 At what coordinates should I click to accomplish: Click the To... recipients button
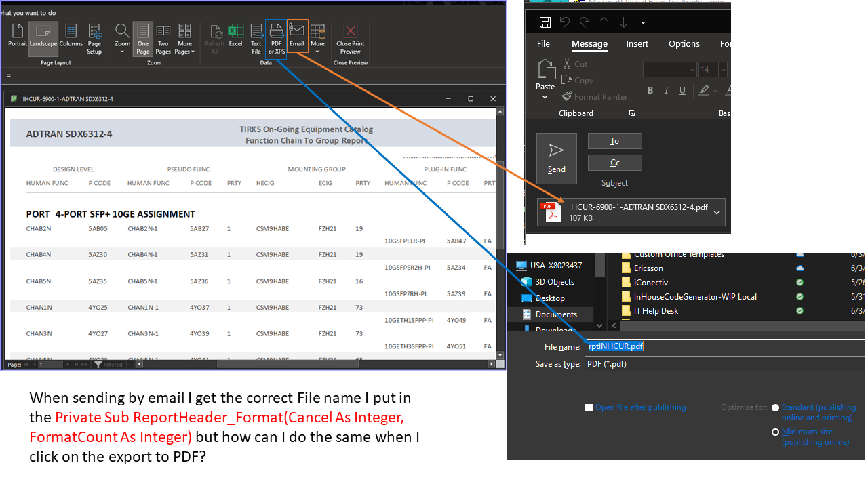click(x=614, y=141)
